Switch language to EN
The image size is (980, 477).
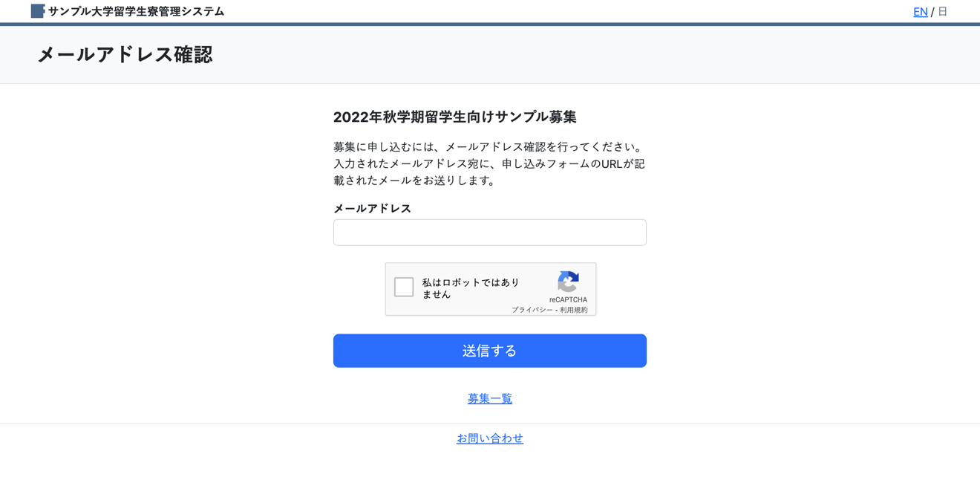920,11
